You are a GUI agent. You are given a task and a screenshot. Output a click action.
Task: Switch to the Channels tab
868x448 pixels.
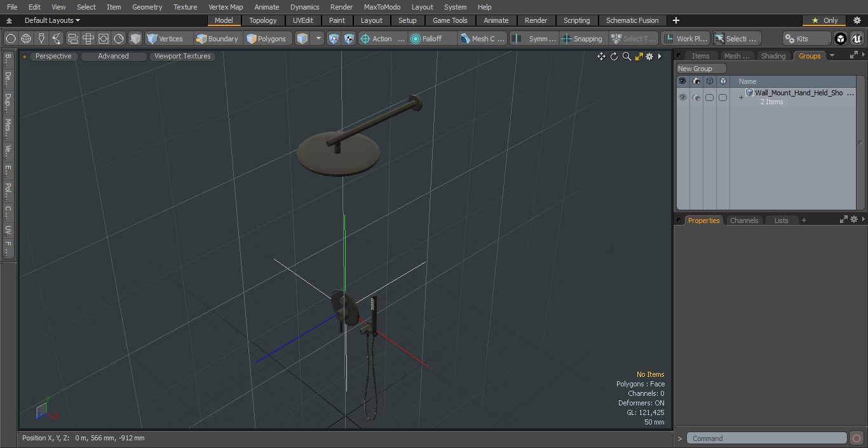click(743, 221)
